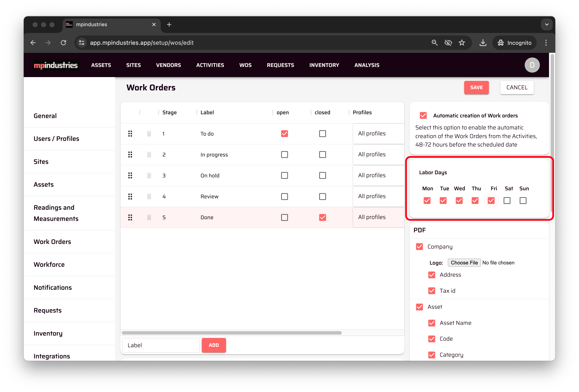The width and height of the screenshot is (579, 392).
Task: Select Notifications in the setup sidebar
Action: tap(53, 287)
